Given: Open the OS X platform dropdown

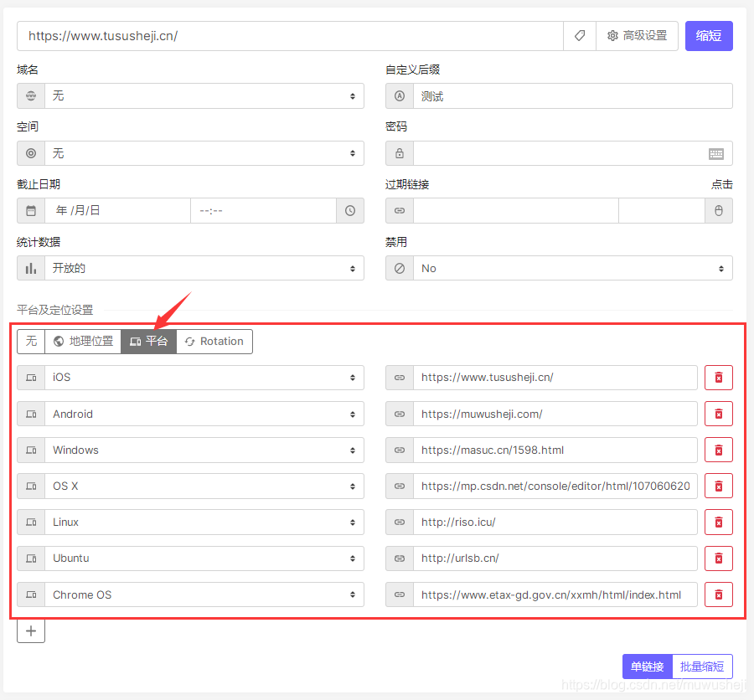Looking at the screenshot, I should point(204,486).
